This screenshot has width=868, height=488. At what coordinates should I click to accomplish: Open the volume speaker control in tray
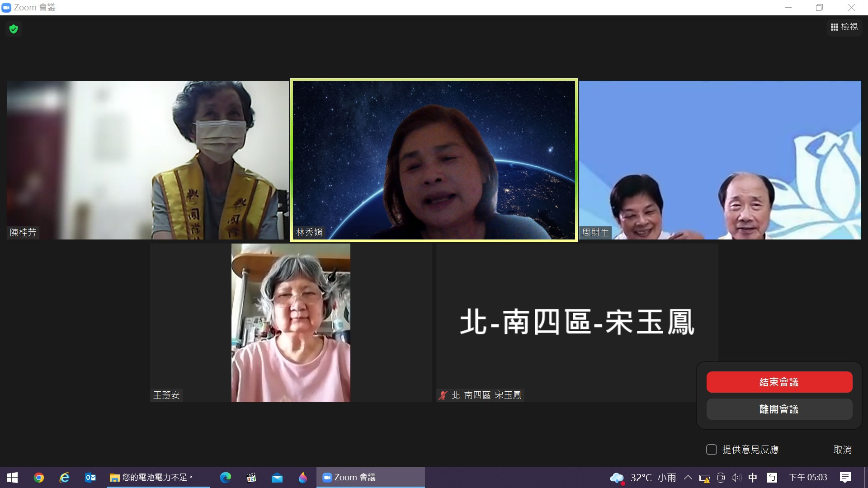736,478
